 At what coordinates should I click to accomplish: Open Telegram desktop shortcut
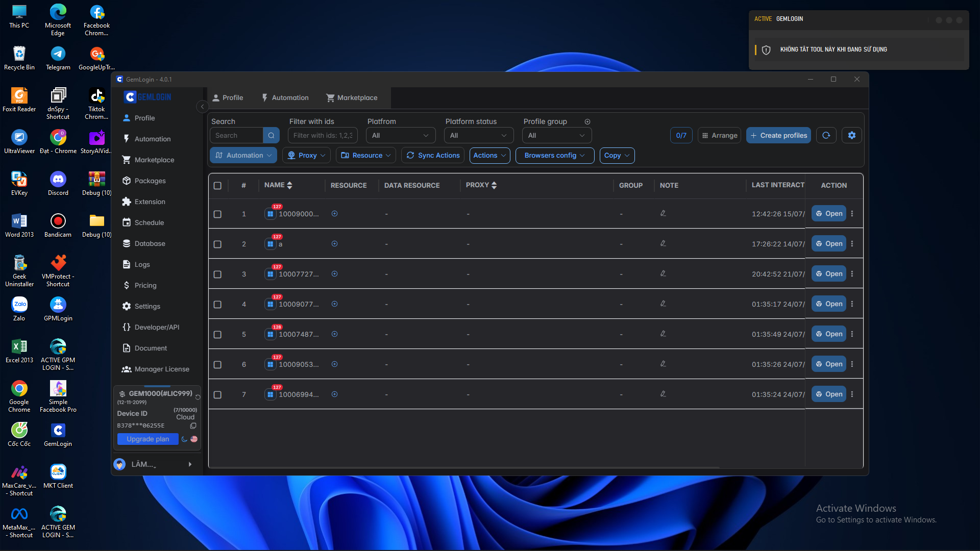coord(58,58)
